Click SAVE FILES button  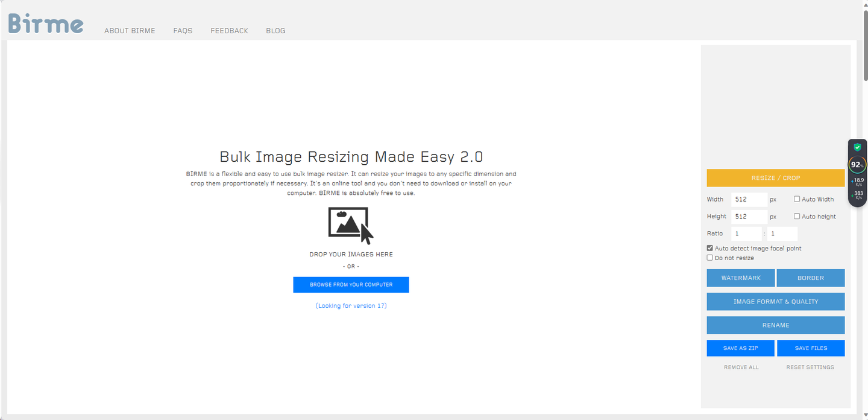click(811, 348)
